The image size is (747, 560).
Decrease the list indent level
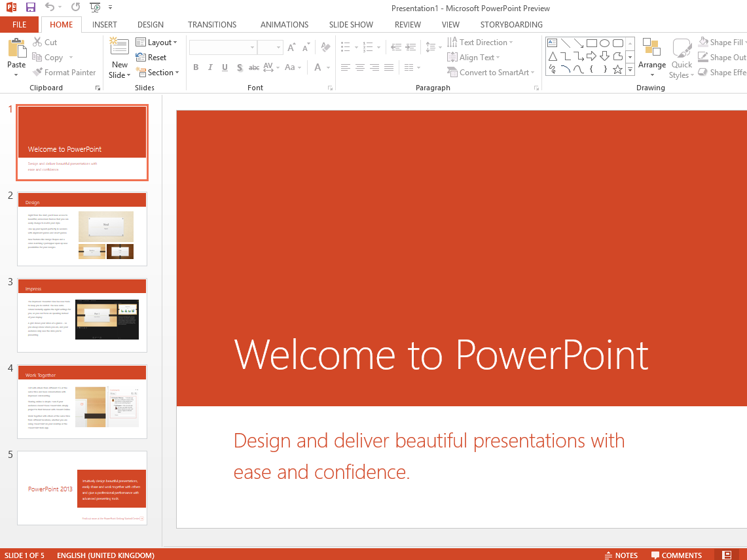(396, 47)
